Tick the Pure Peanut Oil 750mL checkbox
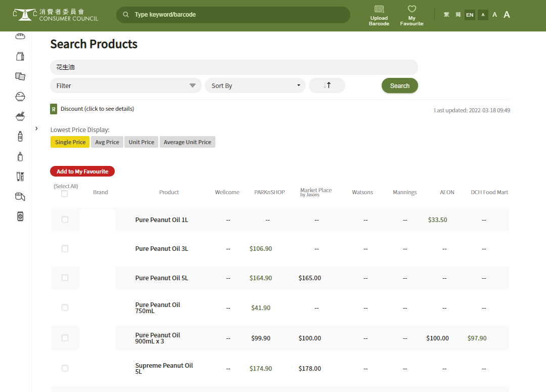The image size is (546, 392). 65,308
